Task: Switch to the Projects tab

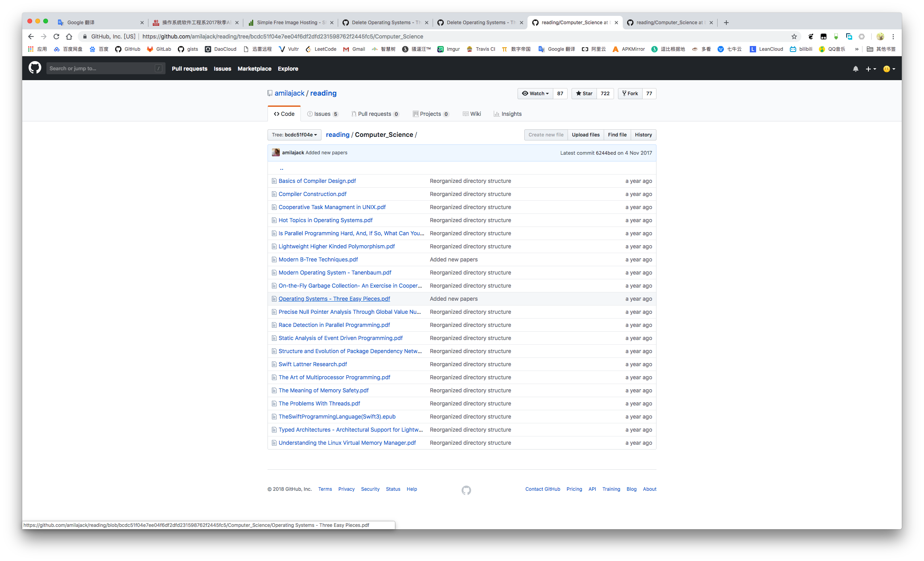Action: 431,114
